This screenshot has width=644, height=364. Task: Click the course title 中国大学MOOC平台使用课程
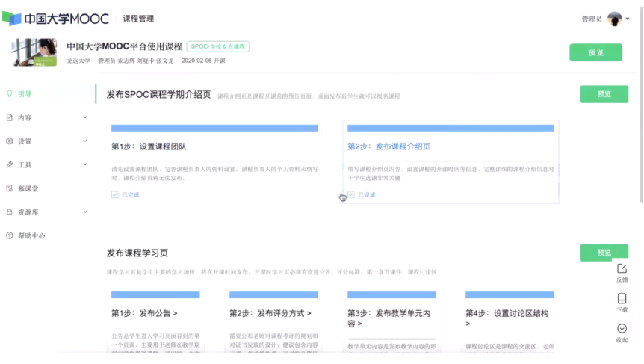coord(125,46)
